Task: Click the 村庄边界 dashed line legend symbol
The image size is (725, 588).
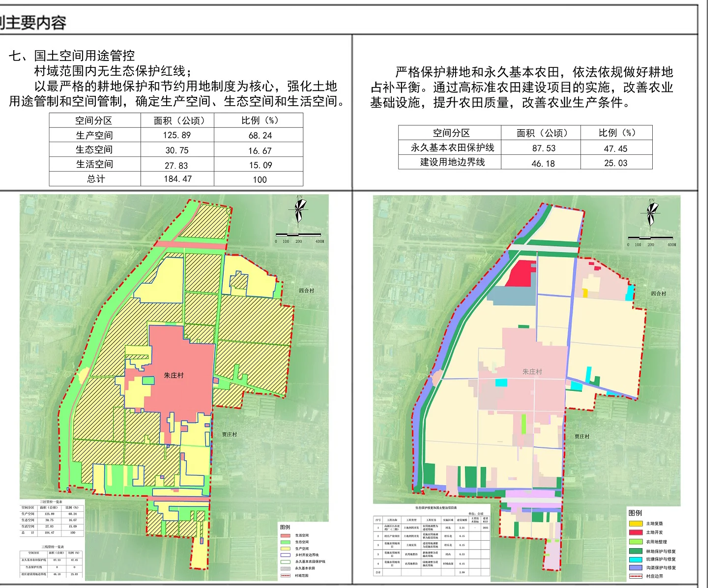Action: pos(636,576)
